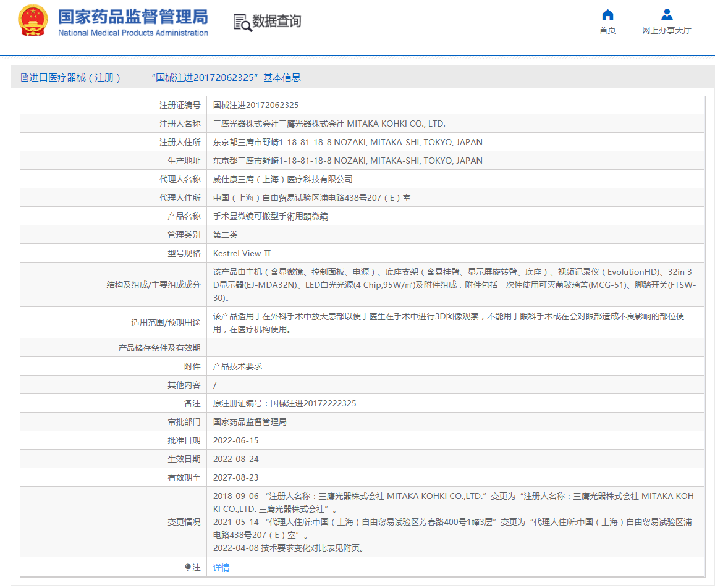Select expiry date 2027-08-23
Screen dimensions: 715x588
[235, 477]
